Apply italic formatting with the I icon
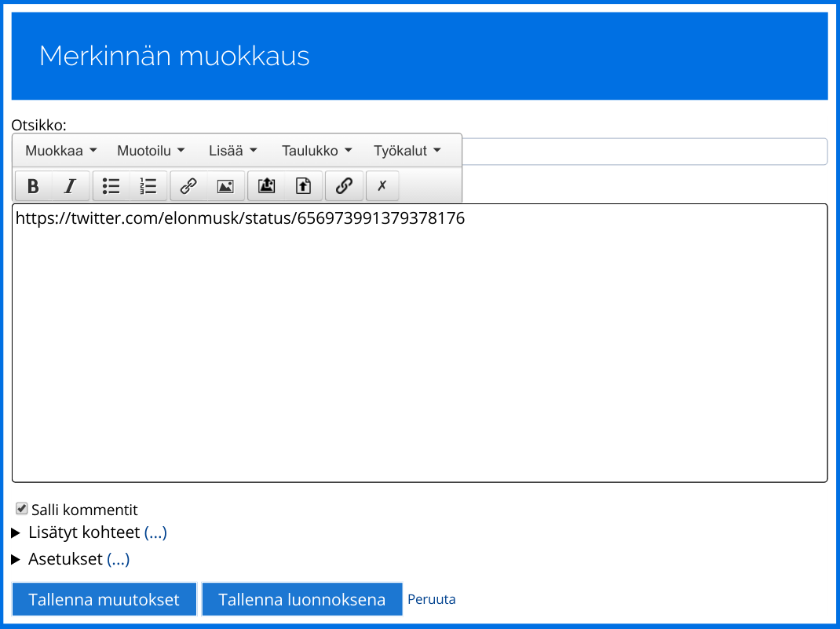840x629 pixels. coord(71,186)
